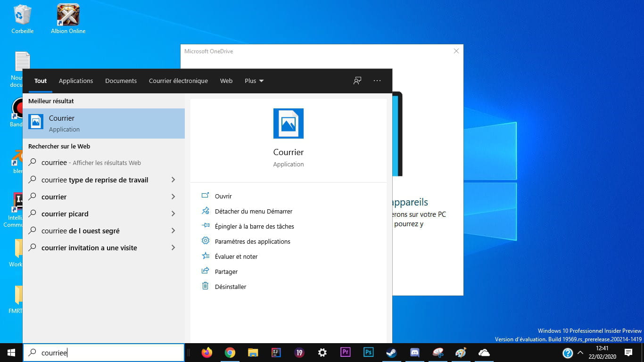The height and width of the screenshot is (362, 644).
Task: Expand the 'courriee de l ouest segré' chevron
Action: coord(173,230)
